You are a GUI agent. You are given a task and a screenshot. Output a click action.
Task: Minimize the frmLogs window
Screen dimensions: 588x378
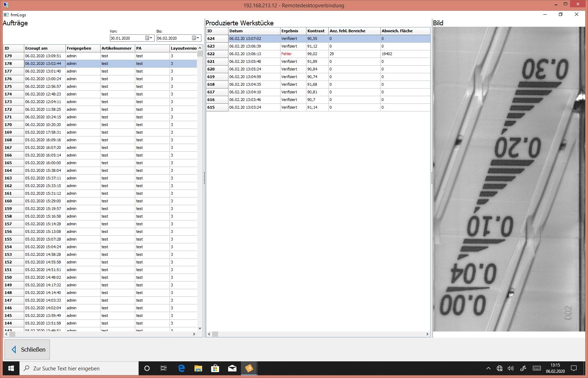545,15
